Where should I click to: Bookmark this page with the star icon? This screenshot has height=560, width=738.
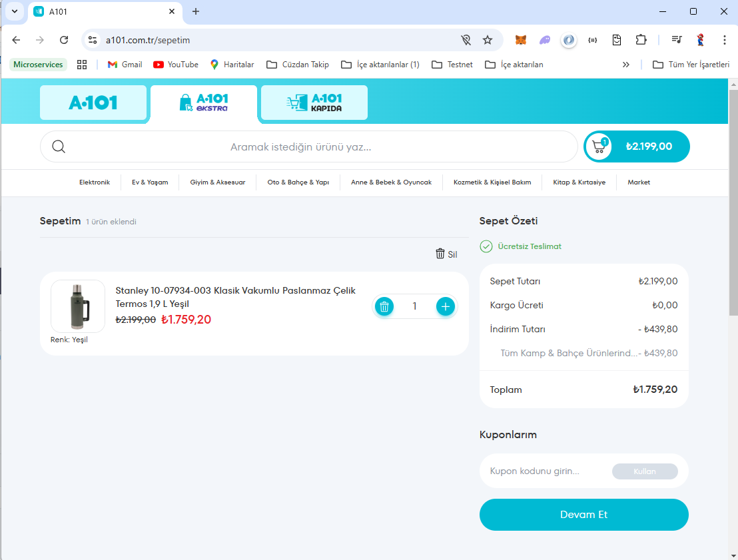488,40
